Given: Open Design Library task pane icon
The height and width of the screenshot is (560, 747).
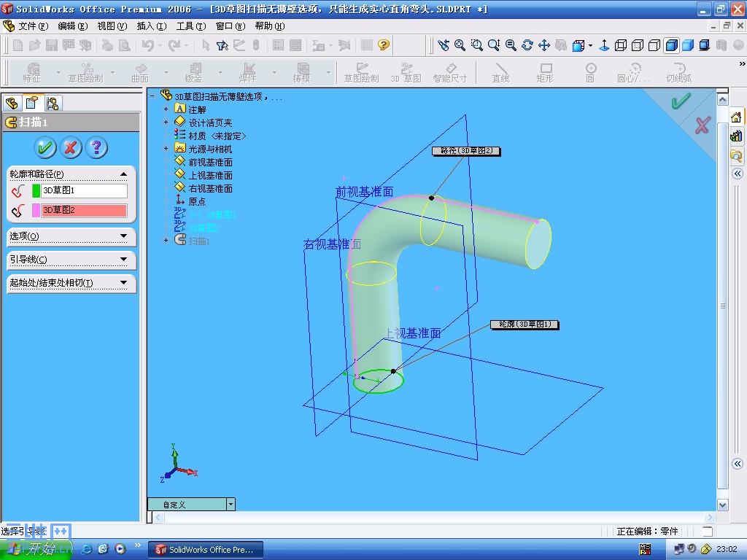Looking at the screenshot, I should [x=736, y=136].
